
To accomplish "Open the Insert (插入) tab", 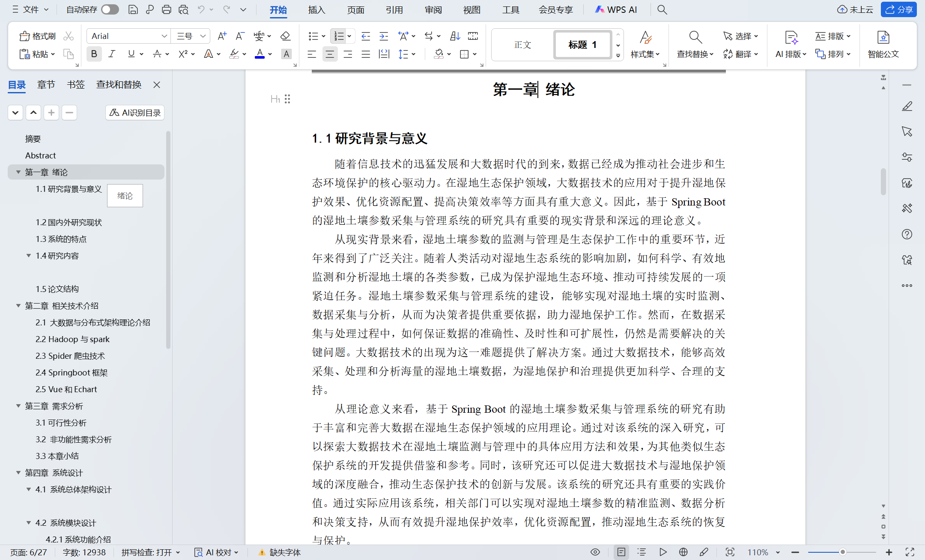I will tap(316, 9).
